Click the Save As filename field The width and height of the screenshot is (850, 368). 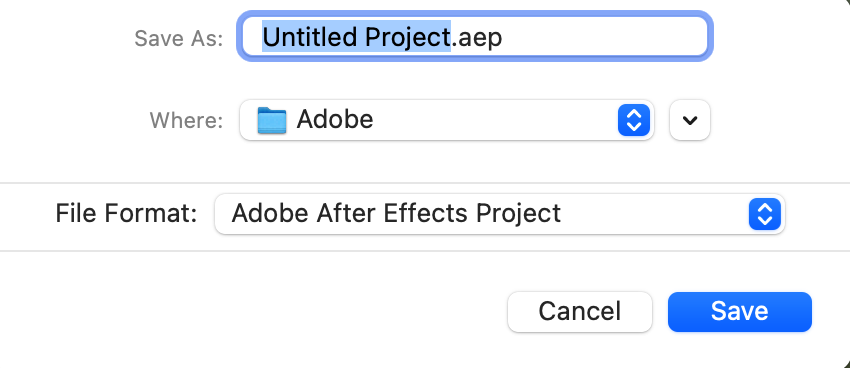click(474, 36)
